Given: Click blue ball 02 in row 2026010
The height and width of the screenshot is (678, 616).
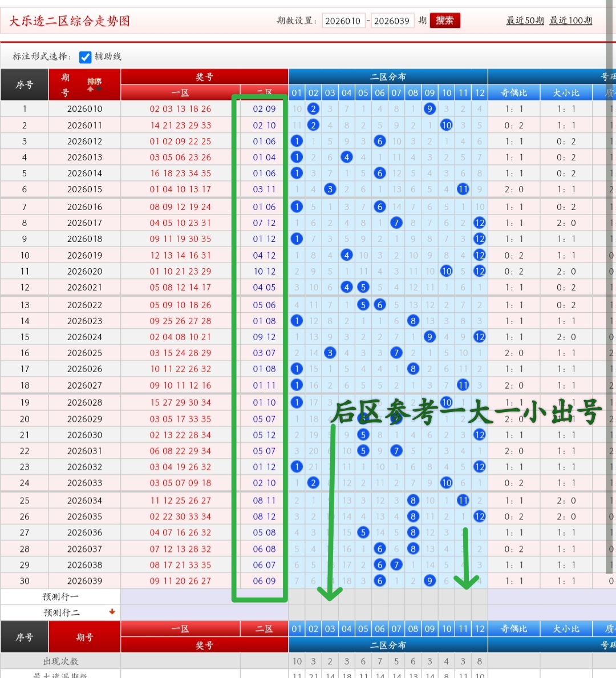Looking at the screenshot, I should (313, 109).
